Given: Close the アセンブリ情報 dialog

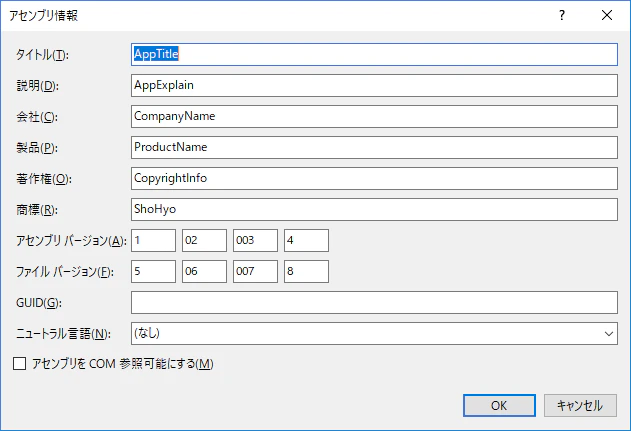Looking at the screenshot, I should click(607, 15).
